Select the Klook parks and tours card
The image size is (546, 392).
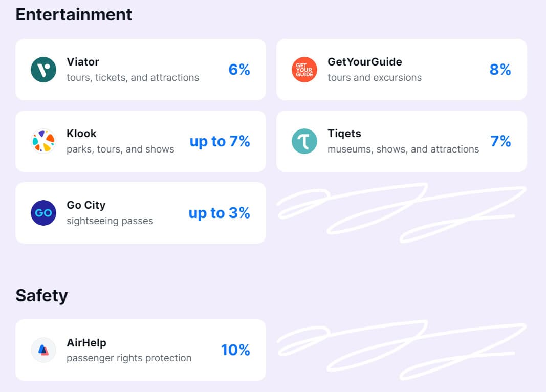pyautogui.click(x=141, y=141)
